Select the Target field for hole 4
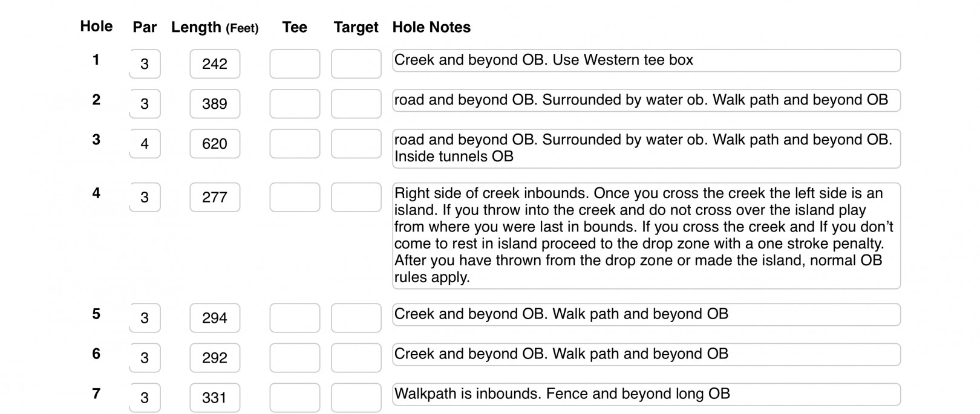This screenshot has width=980, height=414. pos(356,197)
